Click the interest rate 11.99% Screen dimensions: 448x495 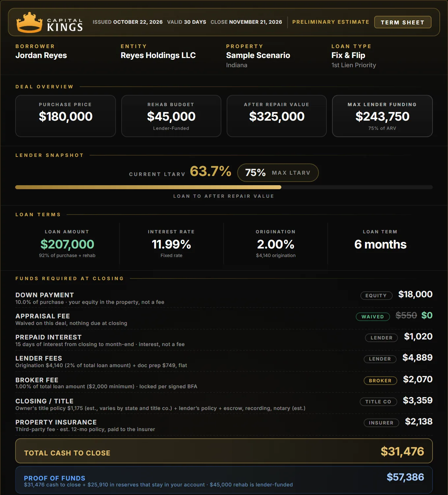coord(171,244)
